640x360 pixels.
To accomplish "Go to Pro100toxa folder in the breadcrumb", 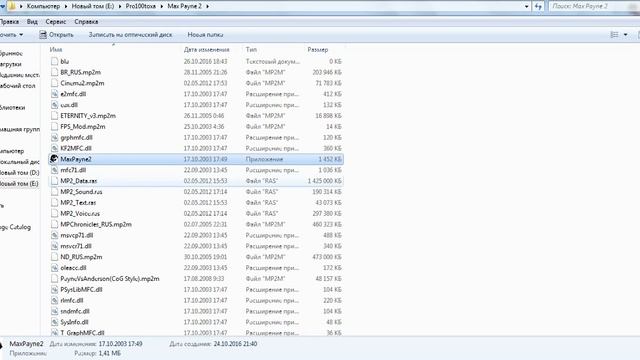I will pos(141,6).
